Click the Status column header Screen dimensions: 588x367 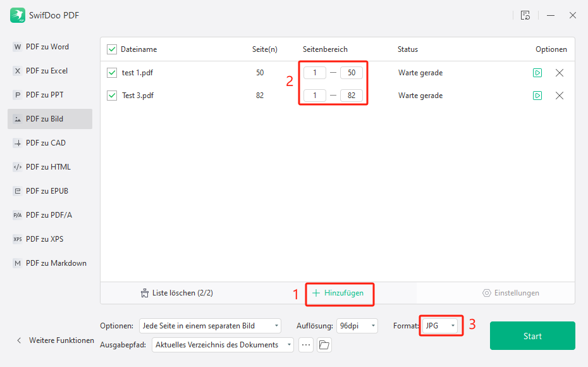pyautogui.click(x=408, y=49)
